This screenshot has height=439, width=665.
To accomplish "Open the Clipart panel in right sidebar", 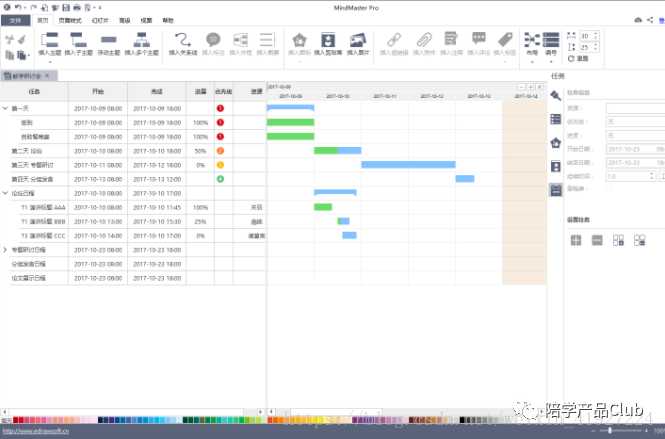I will coord(556,166).
